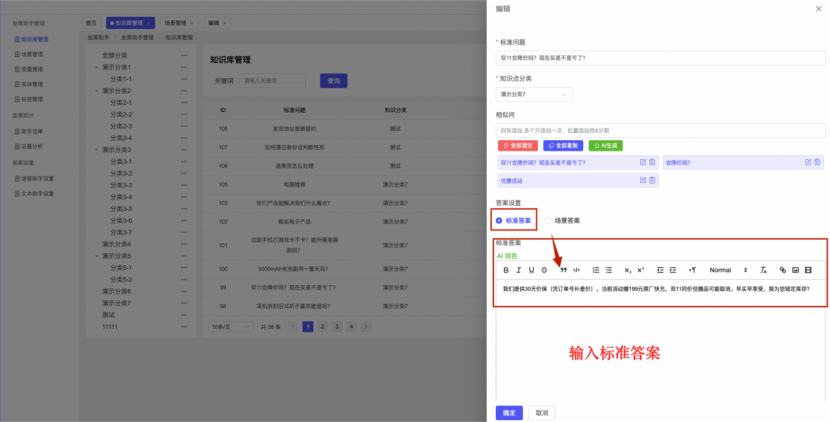
Task: Apply italic style in the editor toolbar
Action: (x=519, y=270)
